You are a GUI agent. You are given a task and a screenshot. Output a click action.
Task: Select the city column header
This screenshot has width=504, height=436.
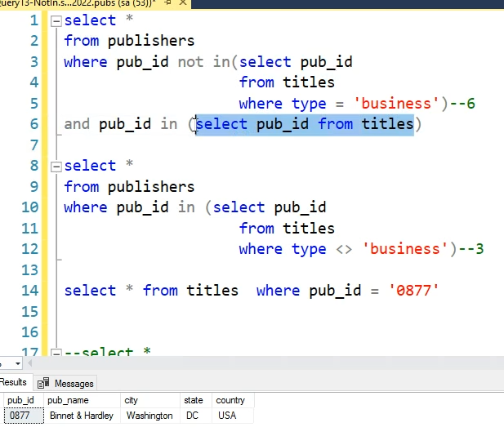click(x=150, y=400)
